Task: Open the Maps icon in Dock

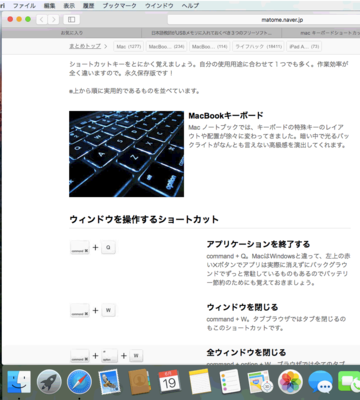Action: pyautogui.click(x=260, y=382)
